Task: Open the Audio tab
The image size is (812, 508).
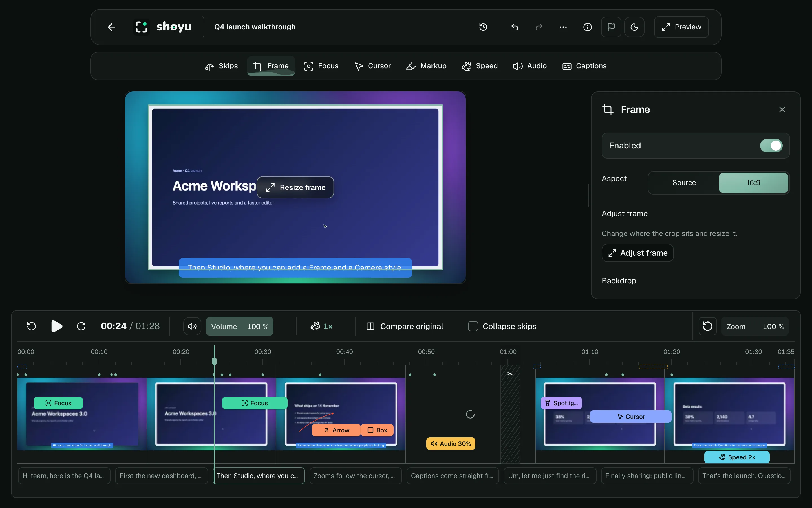Action: tap(529, 66)
